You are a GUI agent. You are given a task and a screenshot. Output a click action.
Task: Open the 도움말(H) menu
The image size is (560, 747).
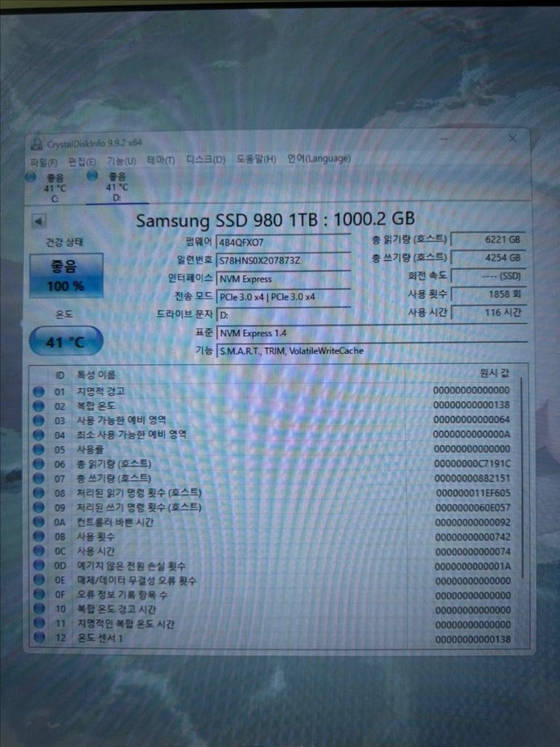pos(256,158)
